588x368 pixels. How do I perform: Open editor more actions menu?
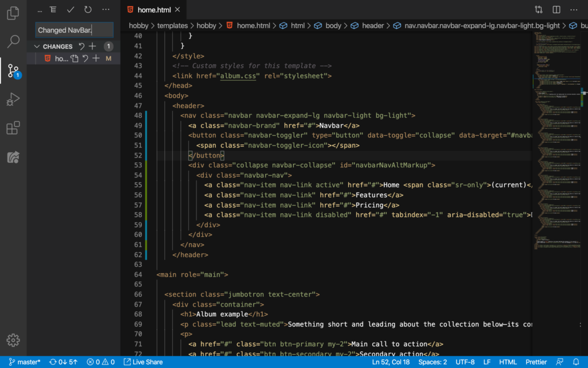(x=574, y=10)
